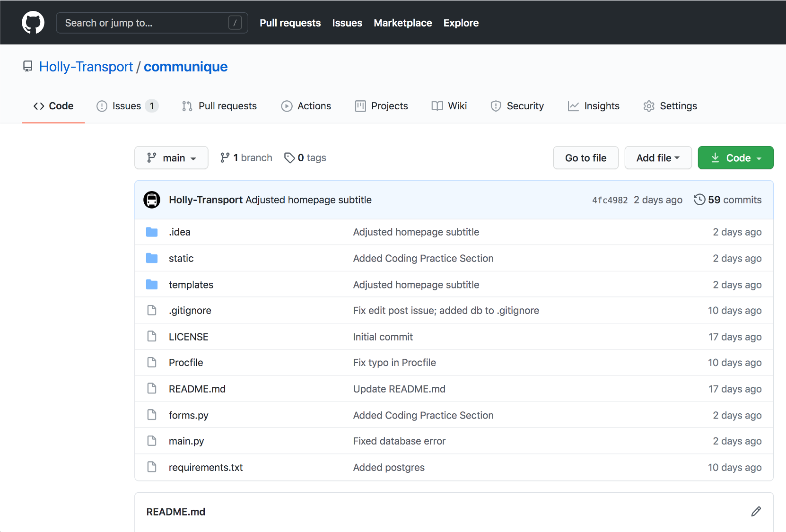Open the static folder
786x532 pixels.
181,258
